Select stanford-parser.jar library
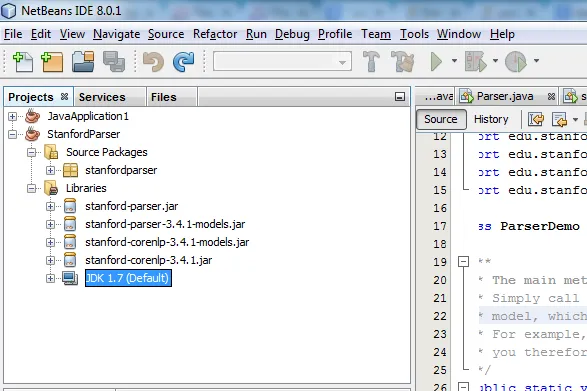Viewport: 587px width, 391px height. pos(131,206)
